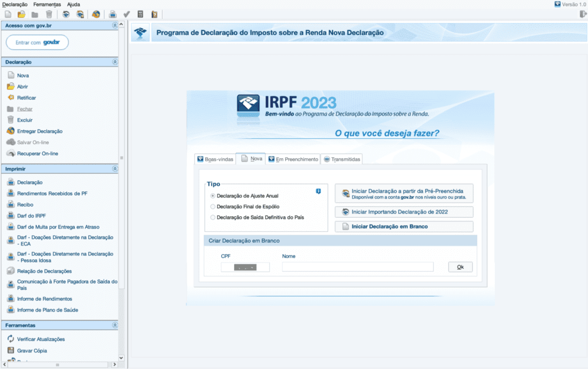Collapse the Acesso com gov.br panel
Image resolution: width=588 pixels, height=369 pixels.
(x=115, y=25)
